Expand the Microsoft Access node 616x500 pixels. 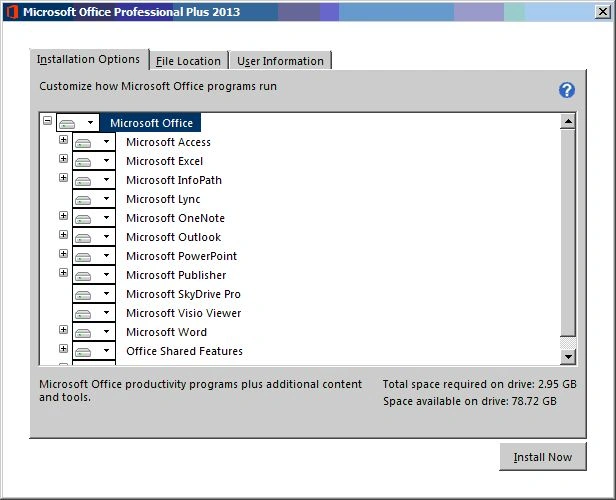click(x=63, y=139)
